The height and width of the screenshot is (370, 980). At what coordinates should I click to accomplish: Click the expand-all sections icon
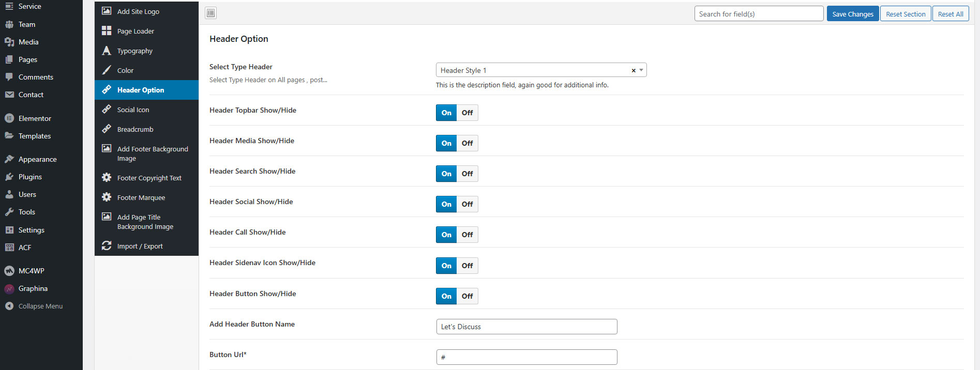click(210, 13)
